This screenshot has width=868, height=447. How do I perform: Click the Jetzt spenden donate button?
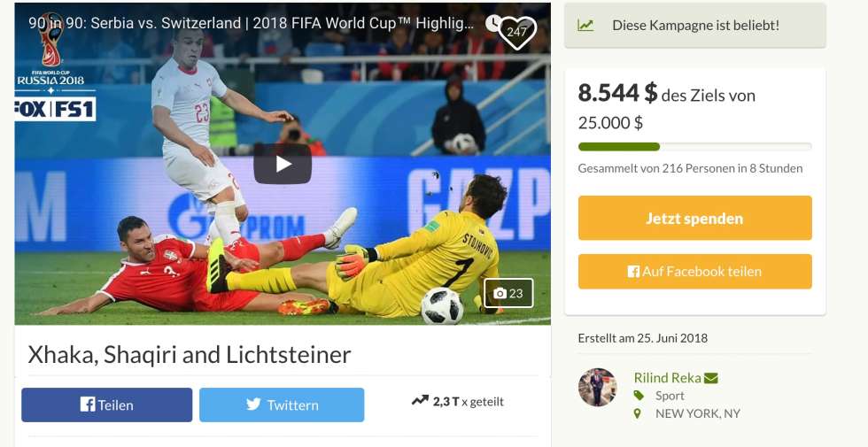click(694, 218)
